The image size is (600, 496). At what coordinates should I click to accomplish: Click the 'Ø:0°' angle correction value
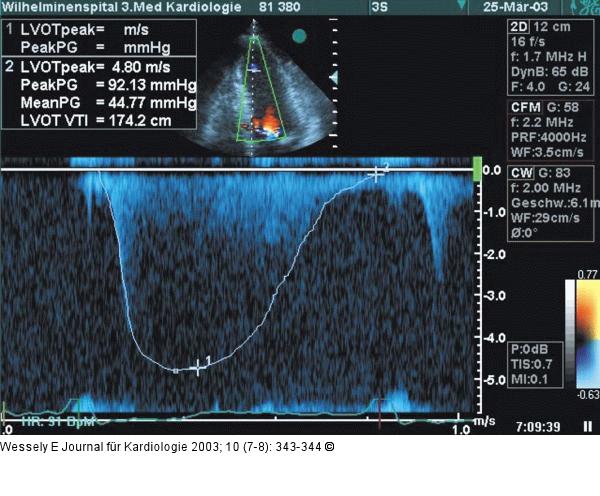[524, 233]
